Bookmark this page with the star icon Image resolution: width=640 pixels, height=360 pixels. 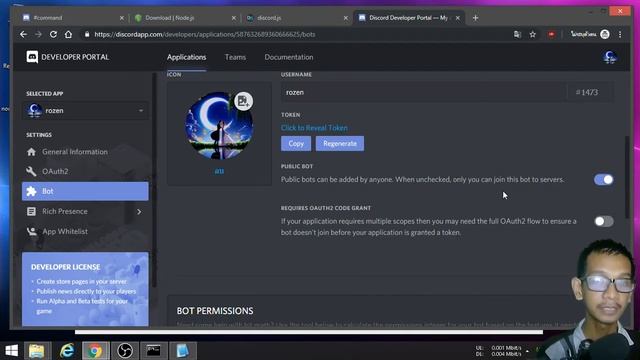tap(533, 35)
